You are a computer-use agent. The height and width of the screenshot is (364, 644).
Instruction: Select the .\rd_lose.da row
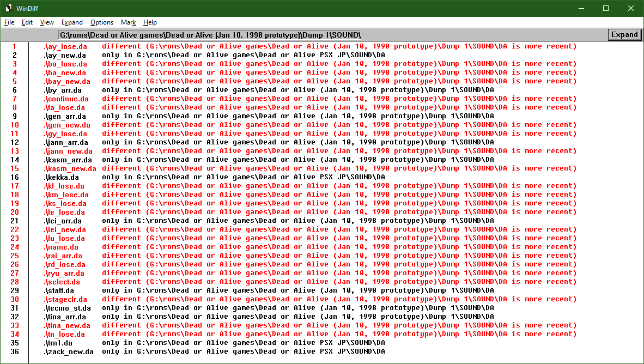[310, 265]
